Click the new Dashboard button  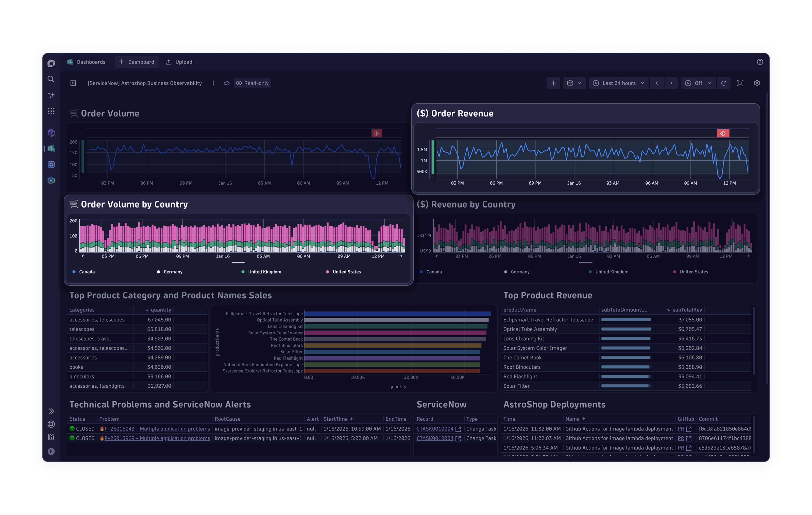137,62
